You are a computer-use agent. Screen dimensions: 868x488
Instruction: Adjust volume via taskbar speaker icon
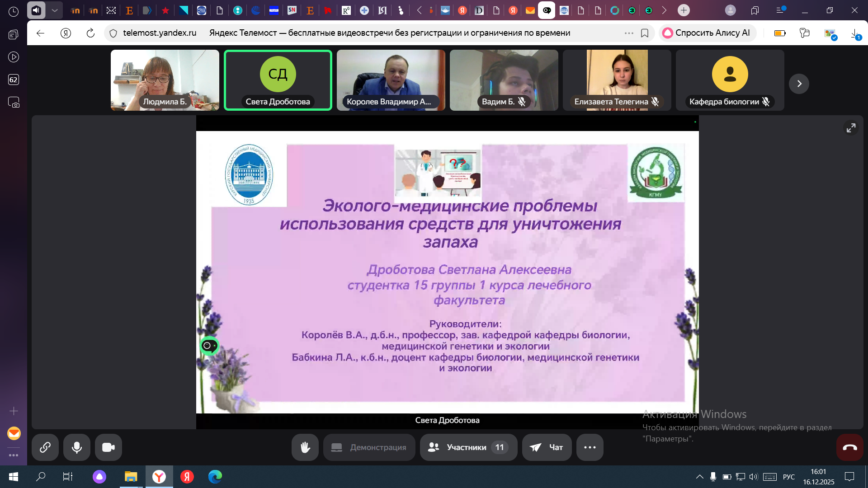click(x=753, y=477)
